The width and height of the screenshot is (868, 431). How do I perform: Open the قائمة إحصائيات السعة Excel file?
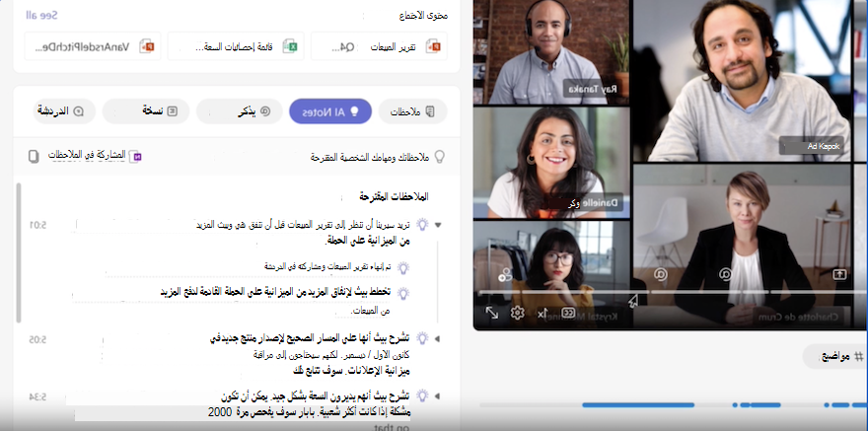coord(236,46)
